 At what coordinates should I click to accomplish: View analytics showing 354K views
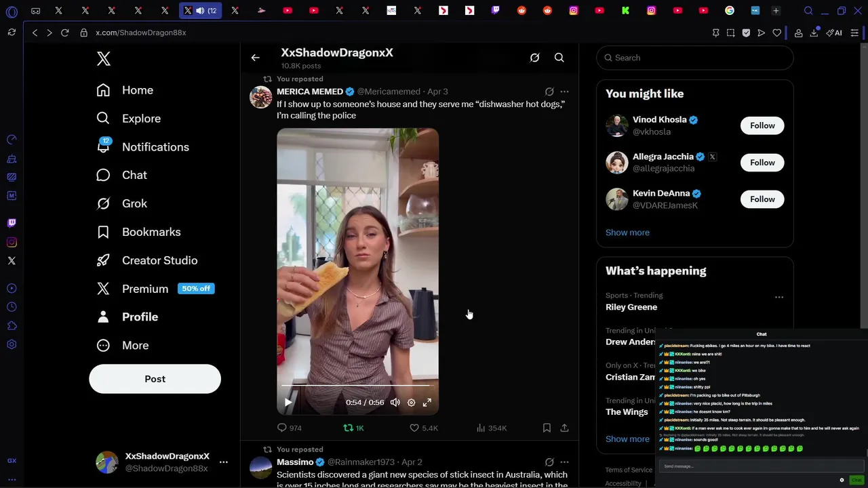click(x=492, y=428)
